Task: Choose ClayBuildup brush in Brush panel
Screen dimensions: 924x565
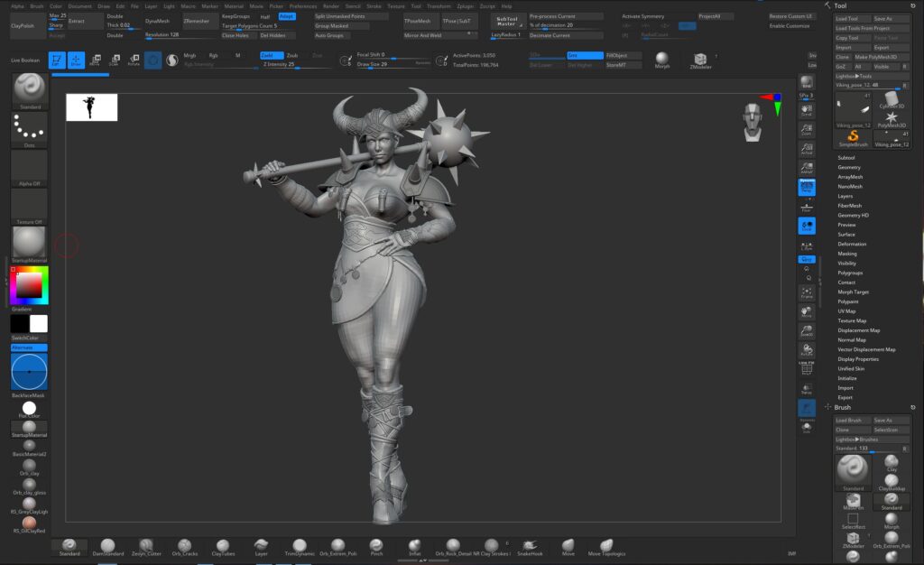Action: coord(892,483)
